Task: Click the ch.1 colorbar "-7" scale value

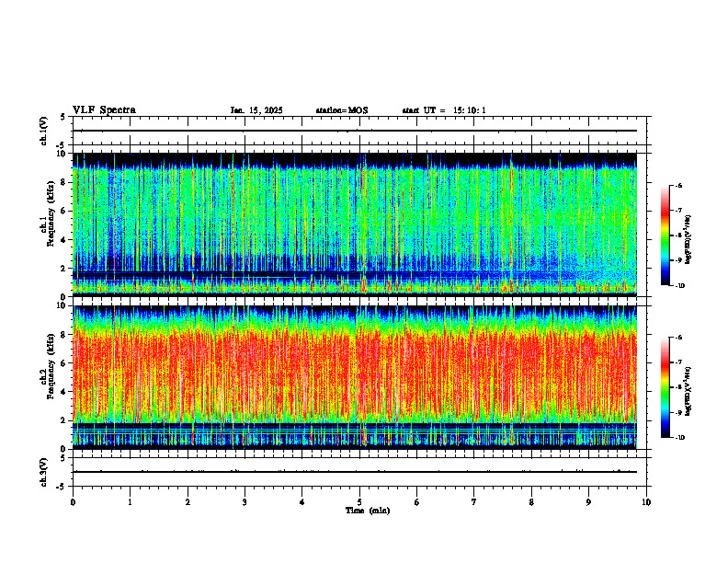Action: 678,211
